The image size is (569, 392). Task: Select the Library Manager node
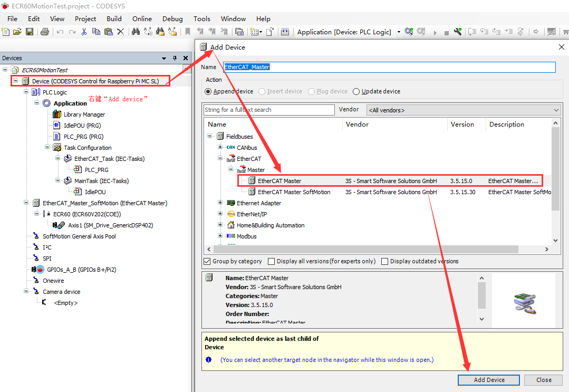click(84, 114)
